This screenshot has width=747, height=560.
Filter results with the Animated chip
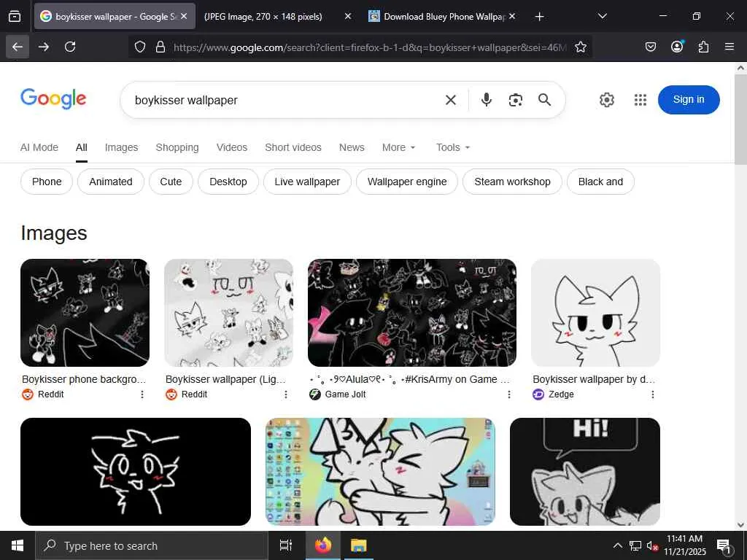pos(111,182)
